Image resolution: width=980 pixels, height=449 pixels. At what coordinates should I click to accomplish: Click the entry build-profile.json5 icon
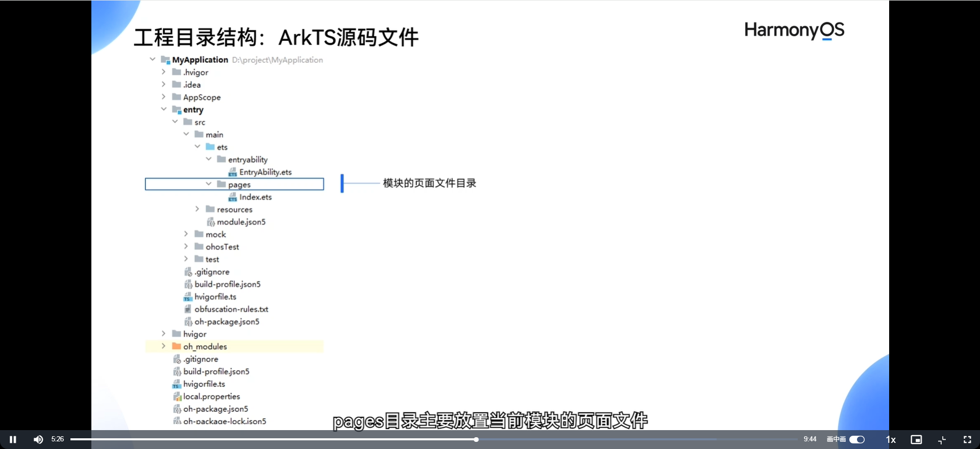pos(188,284)
